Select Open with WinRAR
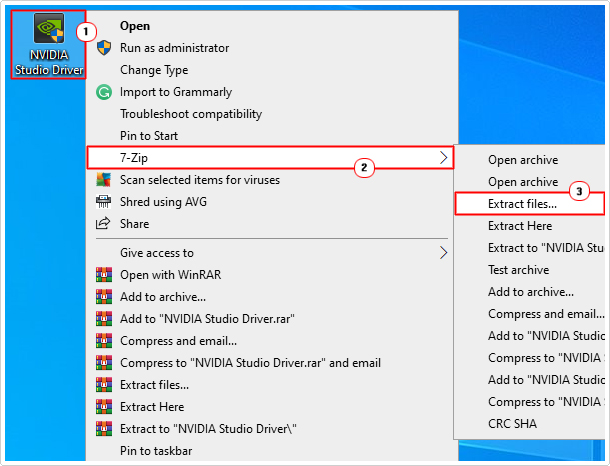 click(x=170, y=275)
